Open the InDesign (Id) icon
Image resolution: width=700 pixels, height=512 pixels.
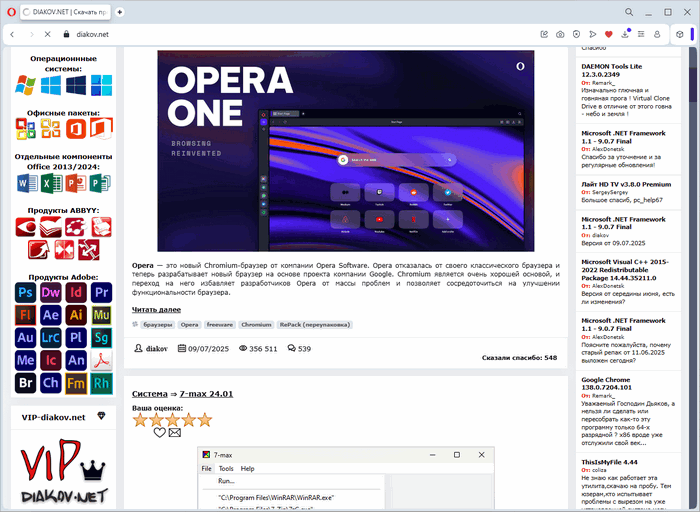click(76, 293)
